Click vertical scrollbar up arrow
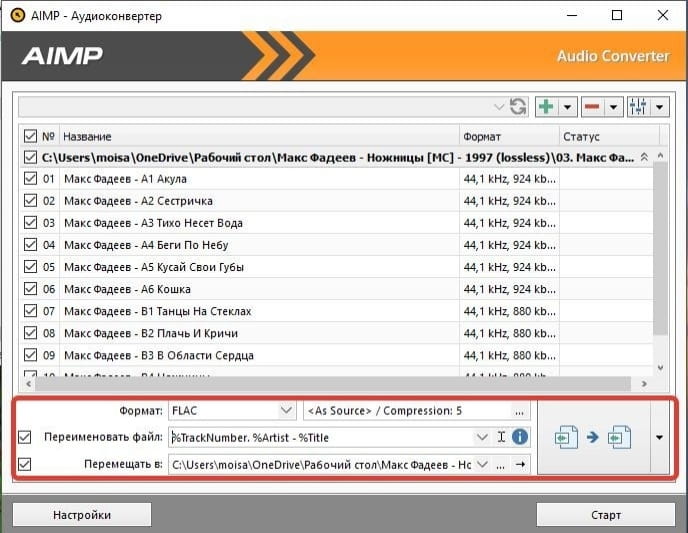 coord(660,155)
